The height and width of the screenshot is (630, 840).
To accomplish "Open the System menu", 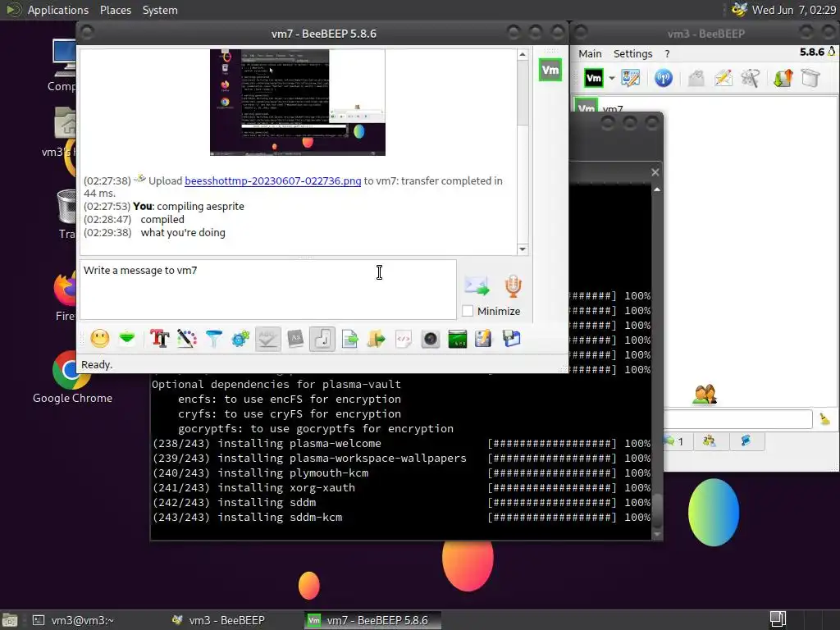I will pos(160,10).
